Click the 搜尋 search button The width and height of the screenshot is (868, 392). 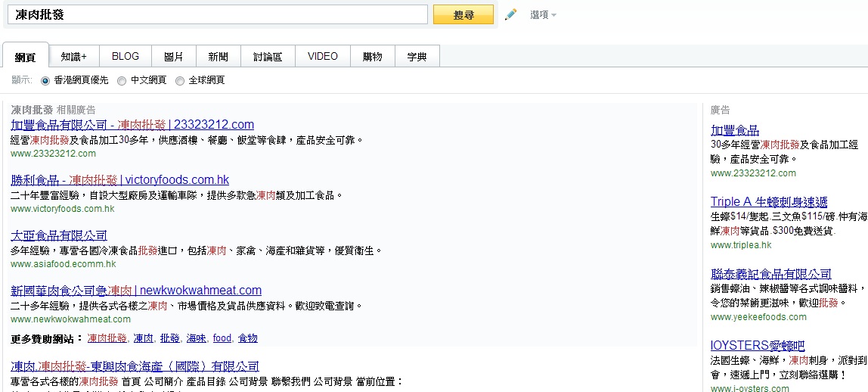coord(463,15)
